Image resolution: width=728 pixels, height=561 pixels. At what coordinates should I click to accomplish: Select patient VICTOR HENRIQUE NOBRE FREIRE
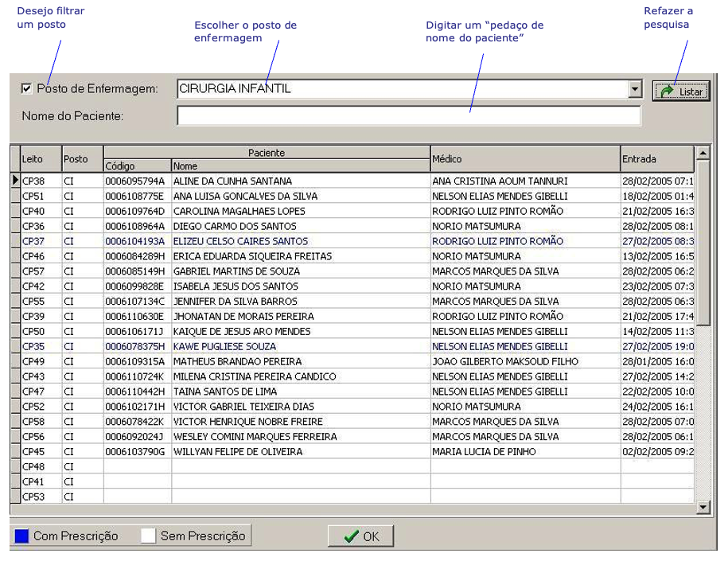pyautogui.click(x=248, y=422)
